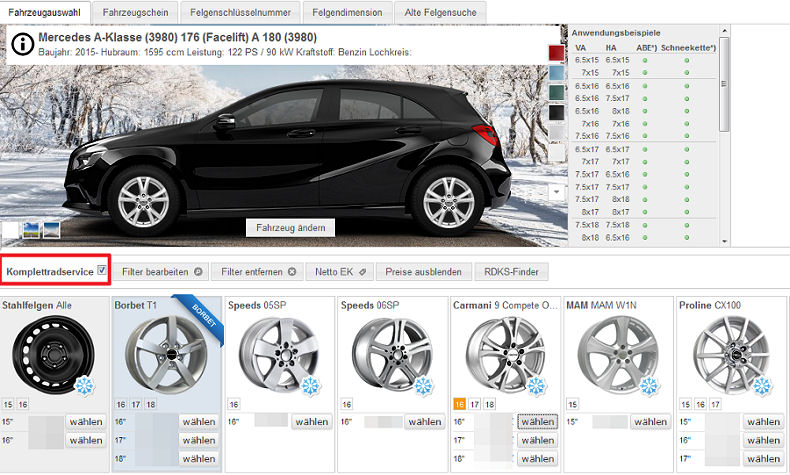Click up arrow of Anwendungsbeispiele scrollbar
This screenshot has height=475, width=790.
(725, 31)
